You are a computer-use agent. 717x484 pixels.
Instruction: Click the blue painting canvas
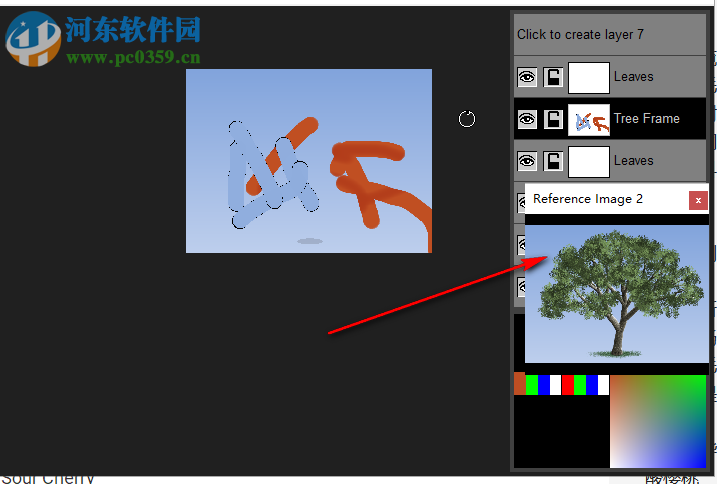[x=309, y=161]
